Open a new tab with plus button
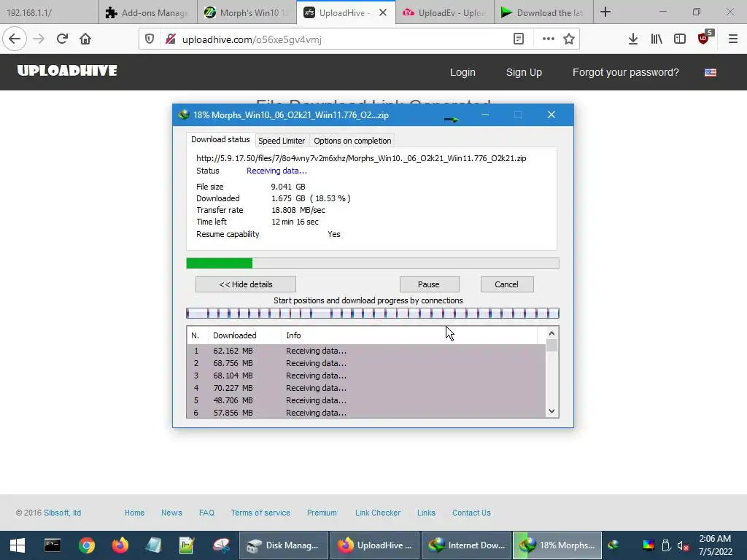 tap(605, 12)
